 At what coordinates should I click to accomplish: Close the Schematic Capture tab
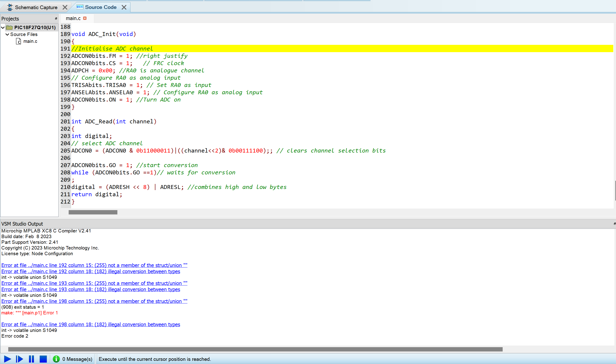65,7
